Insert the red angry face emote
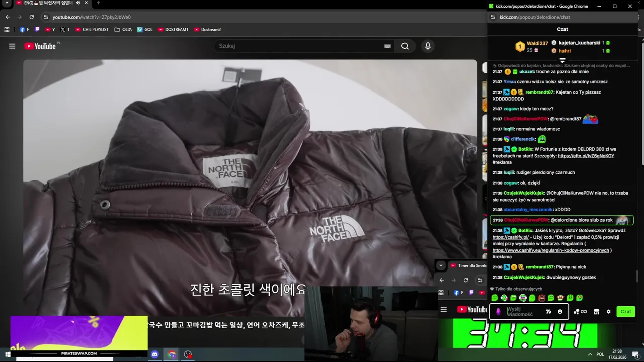This screenshot has height=362, width=644. pos(541,298)
